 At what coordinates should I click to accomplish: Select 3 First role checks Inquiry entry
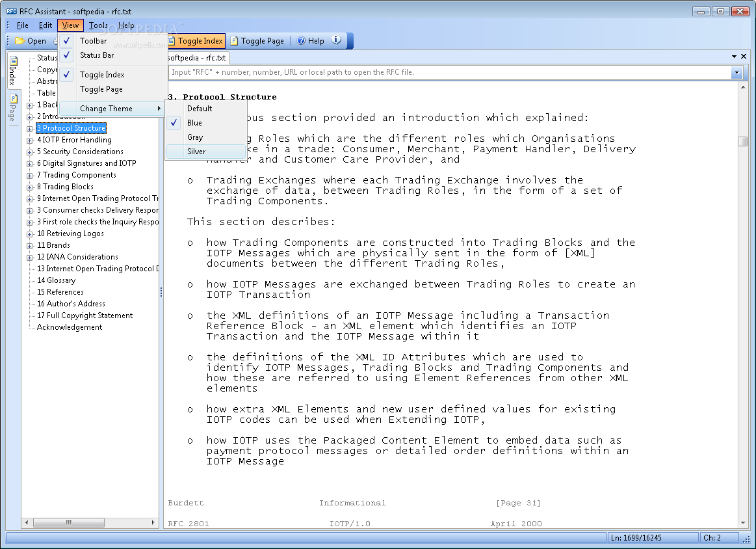(98, 222)
